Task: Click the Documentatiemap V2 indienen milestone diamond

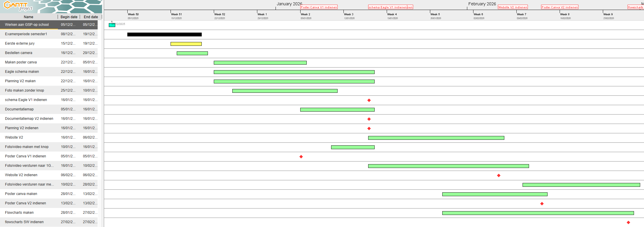Action: (x=369, y=119)
